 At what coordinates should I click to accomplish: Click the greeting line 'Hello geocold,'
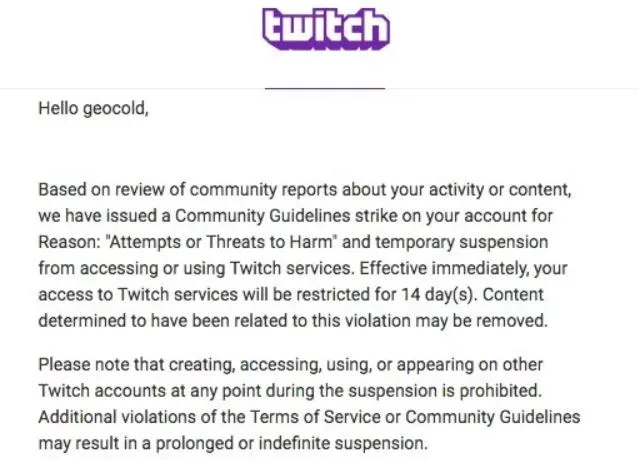(x=93, y=109)
